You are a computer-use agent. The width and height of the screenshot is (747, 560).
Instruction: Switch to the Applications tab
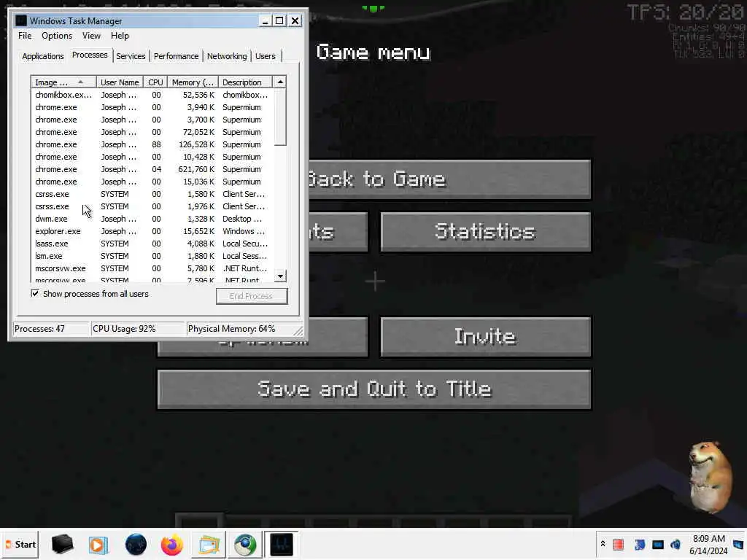pos(43,56)
